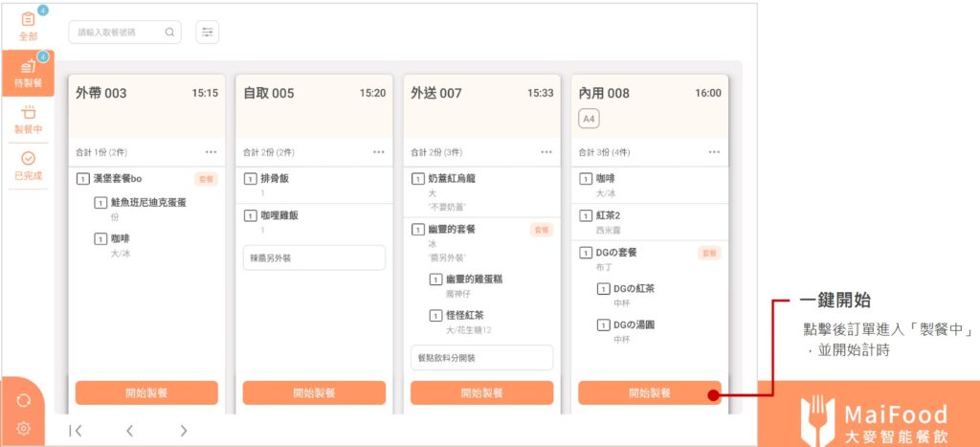
Task: Switch to the 製餐中 tab
Action: point(28,119)
